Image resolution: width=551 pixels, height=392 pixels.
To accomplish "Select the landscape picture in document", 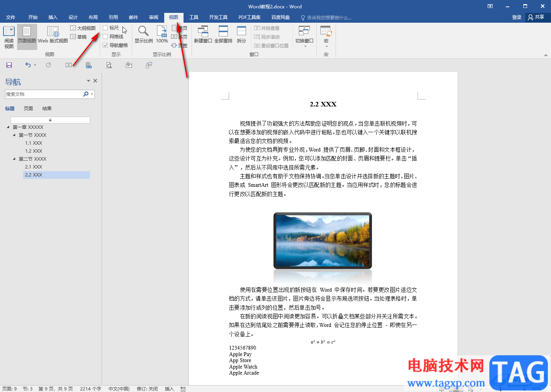I will point(323,241).
